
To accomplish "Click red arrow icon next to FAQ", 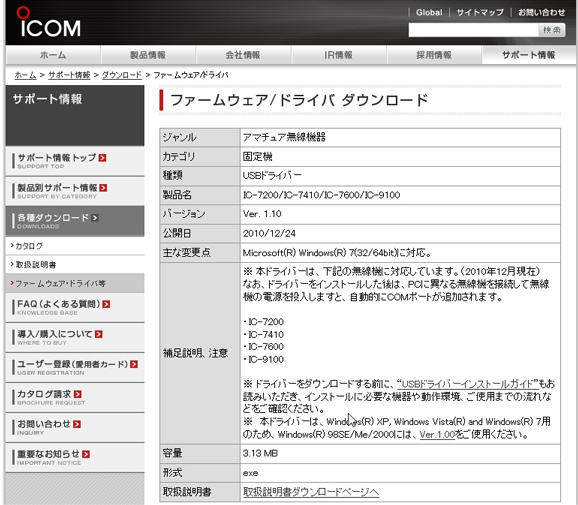I will (106, 304).
